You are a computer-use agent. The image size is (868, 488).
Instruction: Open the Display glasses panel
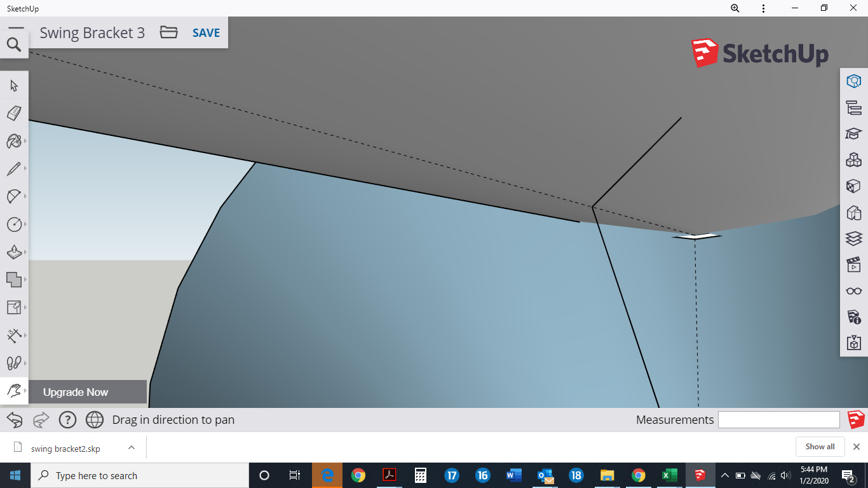click(853, 291)
